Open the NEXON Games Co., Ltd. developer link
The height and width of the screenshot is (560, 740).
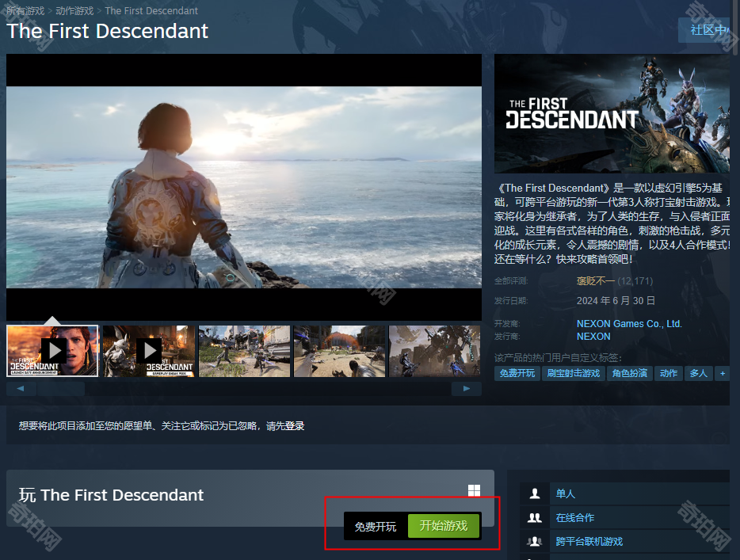tap(629, 324)
